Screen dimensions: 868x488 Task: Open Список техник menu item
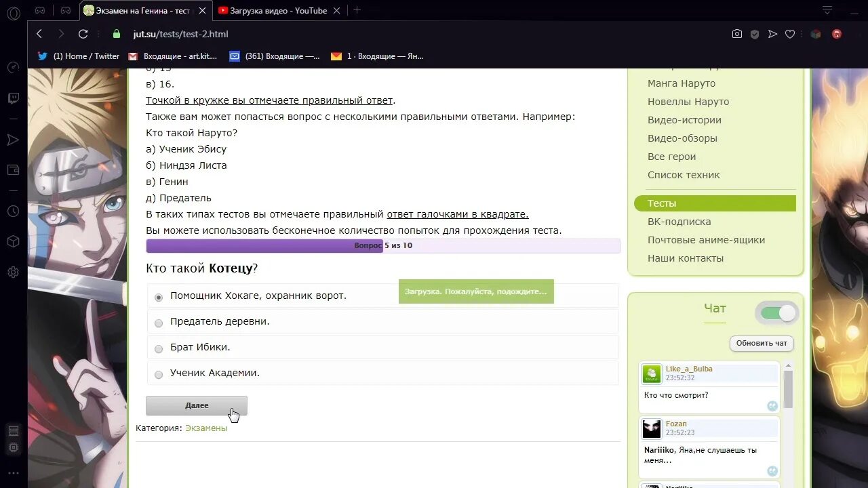coord(684,175)
